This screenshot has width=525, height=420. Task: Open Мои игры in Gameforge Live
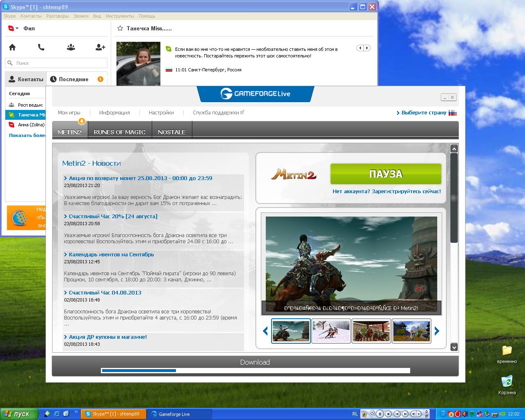coord(69,113)
